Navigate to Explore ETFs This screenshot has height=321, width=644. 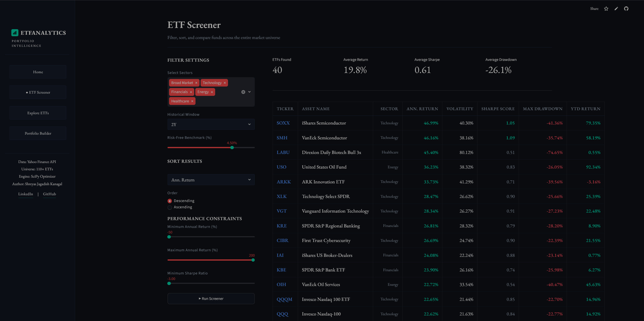pos(38,113)
